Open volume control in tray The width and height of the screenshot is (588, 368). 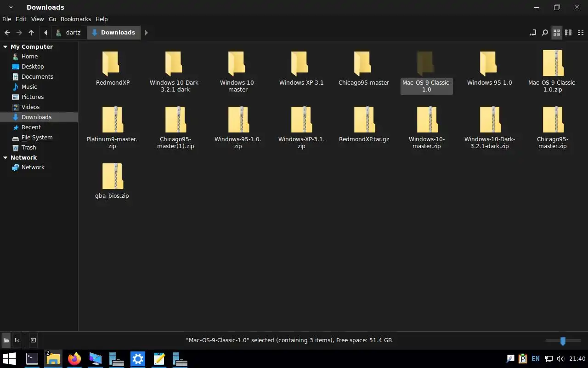(560, 359)
